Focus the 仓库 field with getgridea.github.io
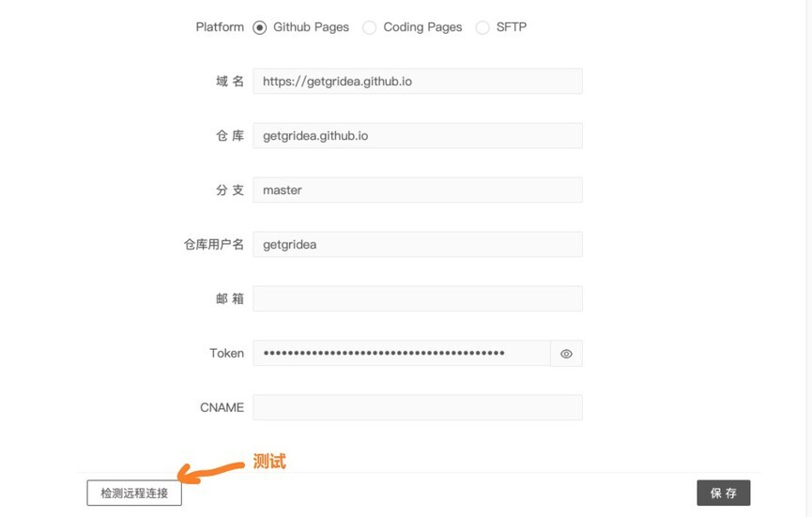This screenshot has height=517, width=812. click(418, 136)
